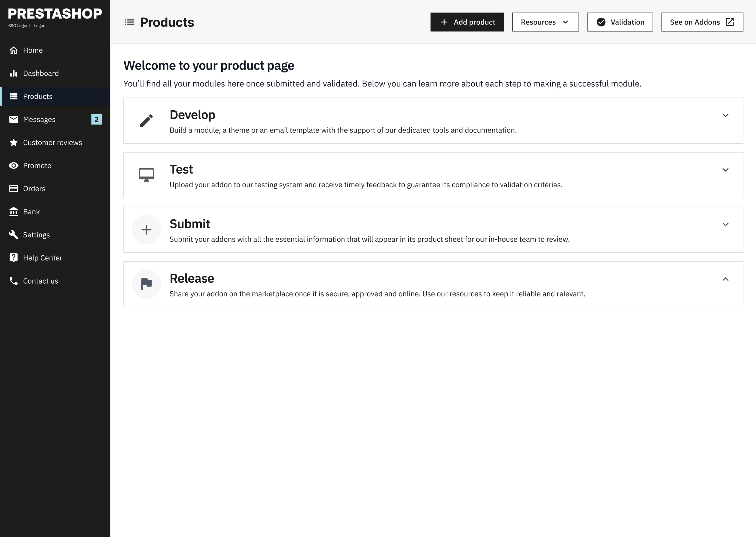Click the Validation button
This screenshot has width=756, height=537.
pyautogui.click(x=620, y=22)
